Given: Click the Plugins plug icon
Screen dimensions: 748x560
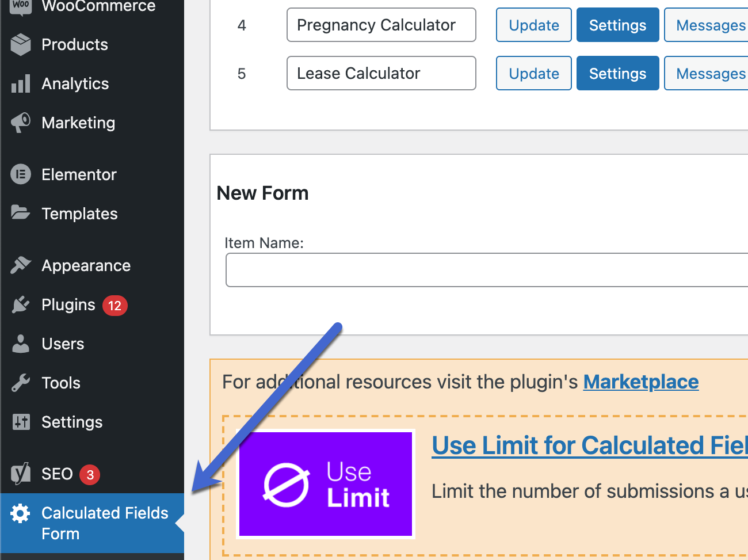Looking at the screenshot, I should tap(21, 304).
